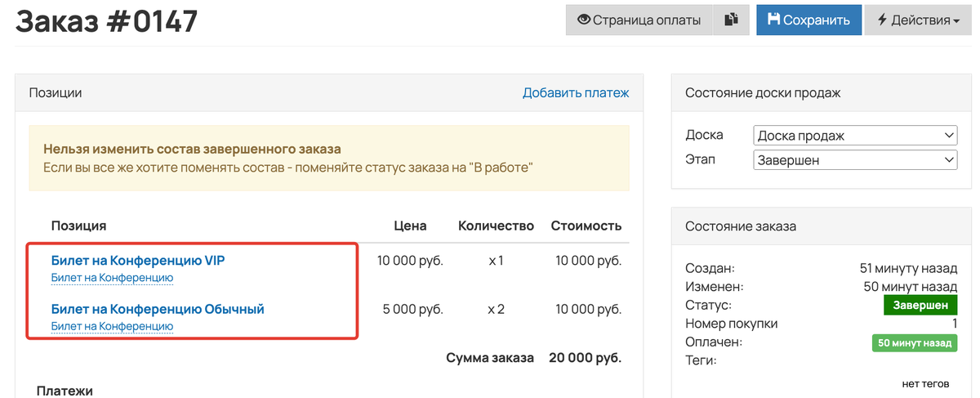This screenshot has height=398, width=980.
Task: Open the Доска продаж board dropdown
Action: click(x=855, y=136)
